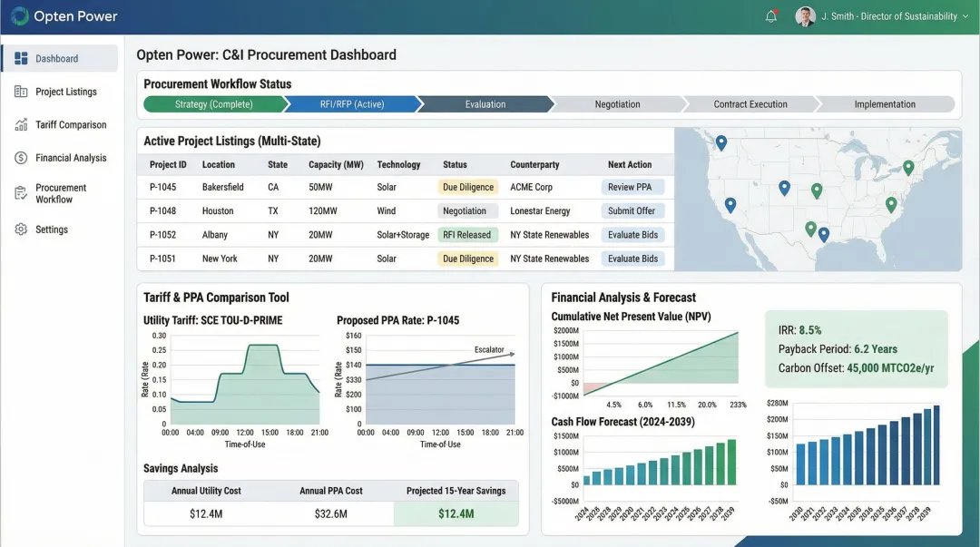Select the Negotiation workflow stage
Image resolution: width=980 pixels, height=547 pixels.
[x=618, y=103]
